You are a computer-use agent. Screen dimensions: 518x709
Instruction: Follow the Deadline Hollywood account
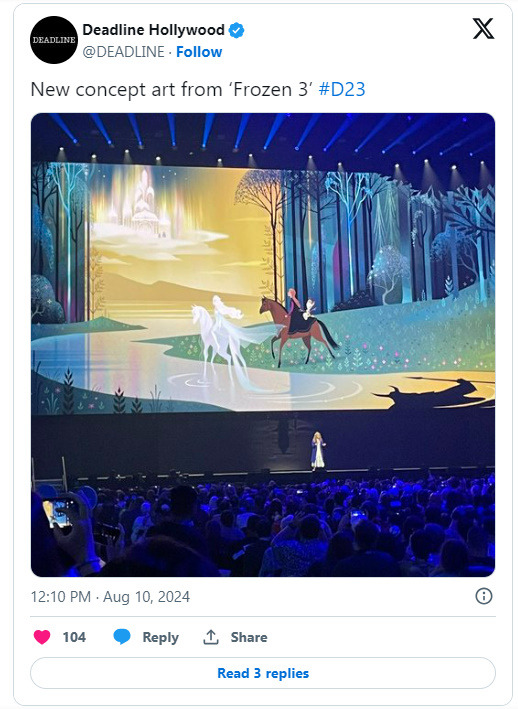(199, 52)
